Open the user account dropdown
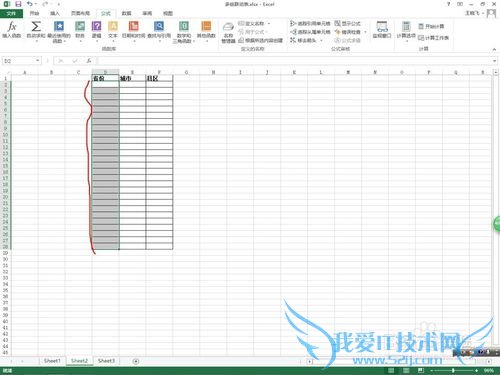 point(483,13)
